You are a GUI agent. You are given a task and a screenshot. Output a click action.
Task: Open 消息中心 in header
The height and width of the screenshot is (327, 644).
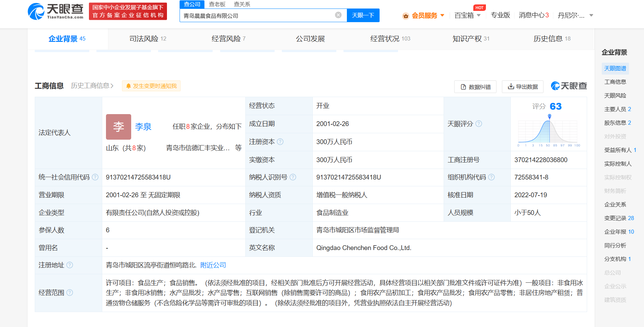coord(534,15)
